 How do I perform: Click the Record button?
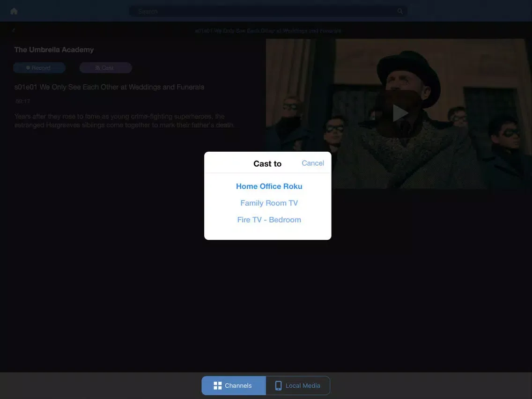pos(39,68)
